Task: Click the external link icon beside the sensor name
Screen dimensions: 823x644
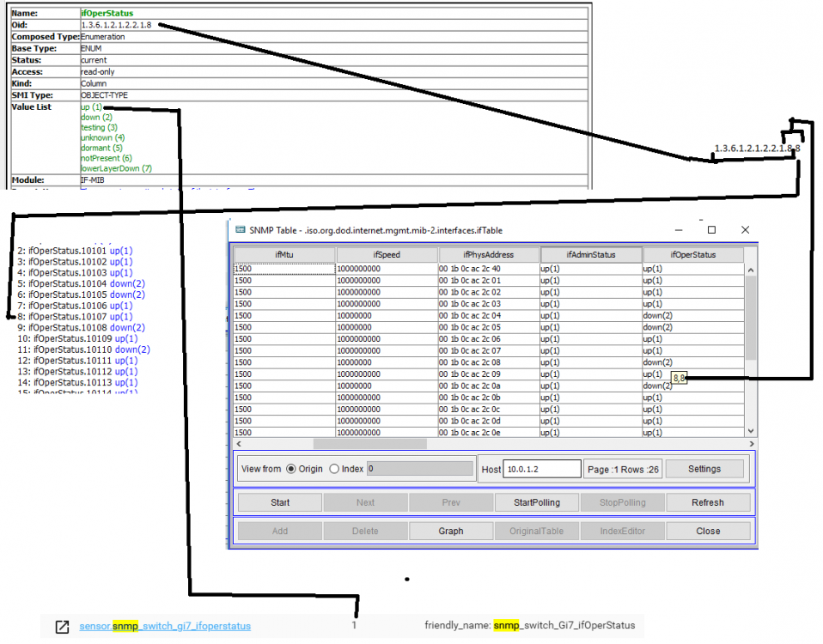Action: point(61,627)
